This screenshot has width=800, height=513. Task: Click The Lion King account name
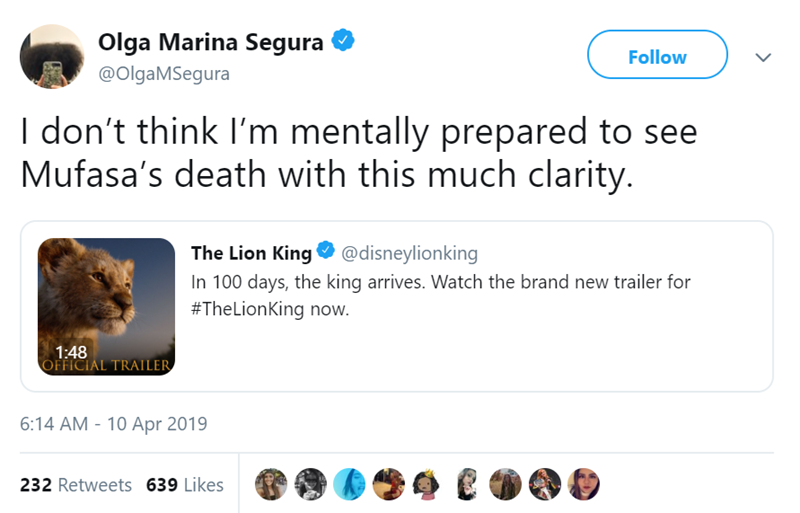tap(250, 251)
